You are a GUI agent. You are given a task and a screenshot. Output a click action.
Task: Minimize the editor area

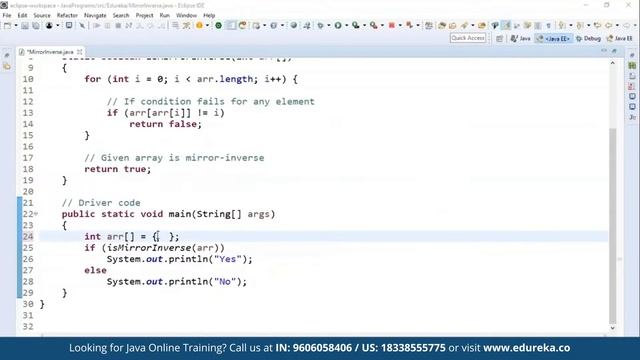point(604,51)
